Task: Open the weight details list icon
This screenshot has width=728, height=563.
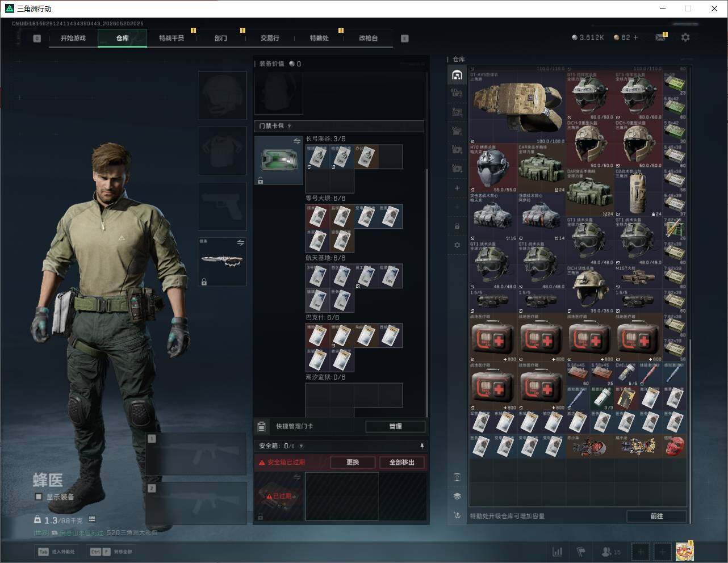Action: coord(92,519)
